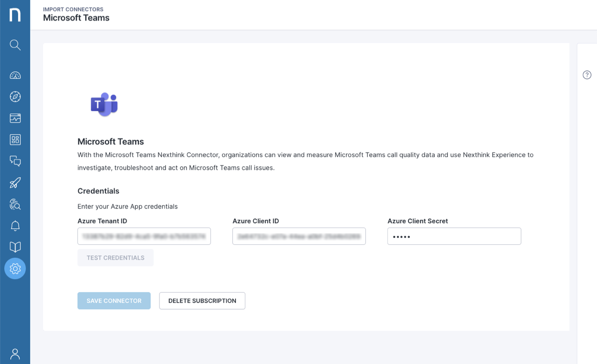Open the investigations fingerprint search icon
The height and width of the screenshot is (364, 597).
pos(15,204)
